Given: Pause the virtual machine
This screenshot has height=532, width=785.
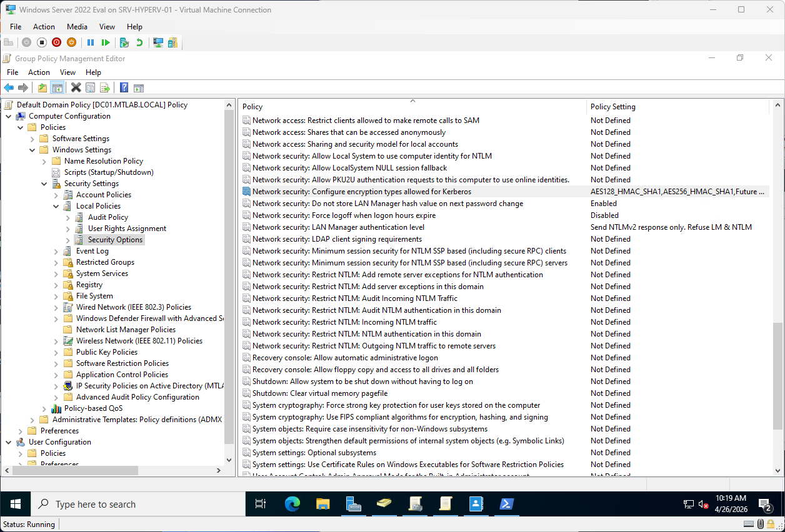Looking at the screenshot, I should (91, 42).
